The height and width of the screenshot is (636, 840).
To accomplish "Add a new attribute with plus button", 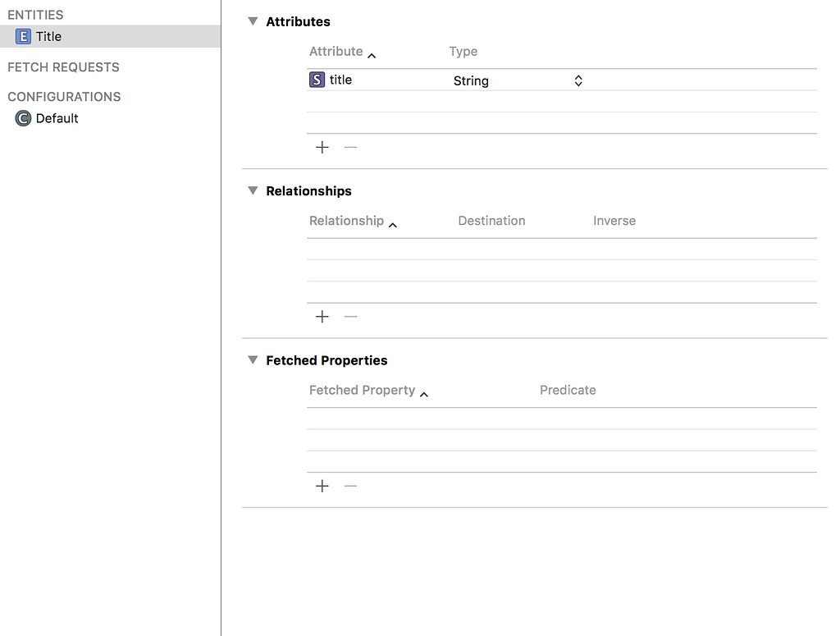I will [x=322, y=148].
